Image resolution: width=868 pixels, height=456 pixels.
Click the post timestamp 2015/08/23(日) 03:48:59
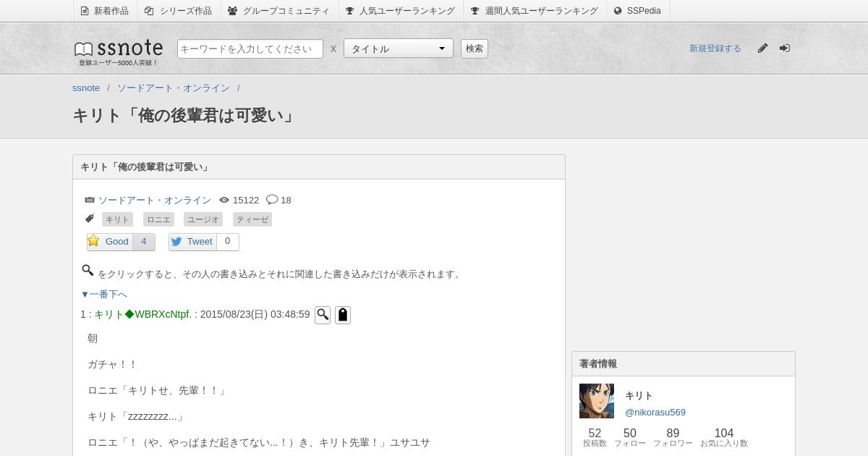tap(255, 315)
